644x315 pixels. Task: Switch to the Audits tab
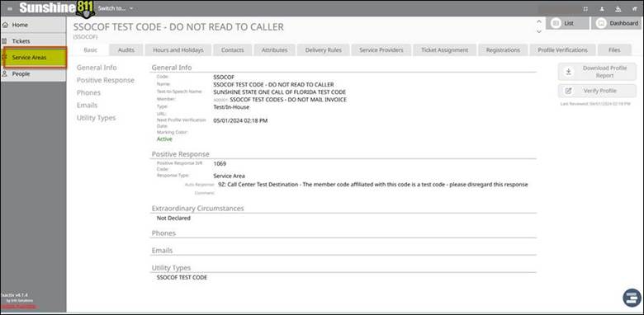(126, 50)
